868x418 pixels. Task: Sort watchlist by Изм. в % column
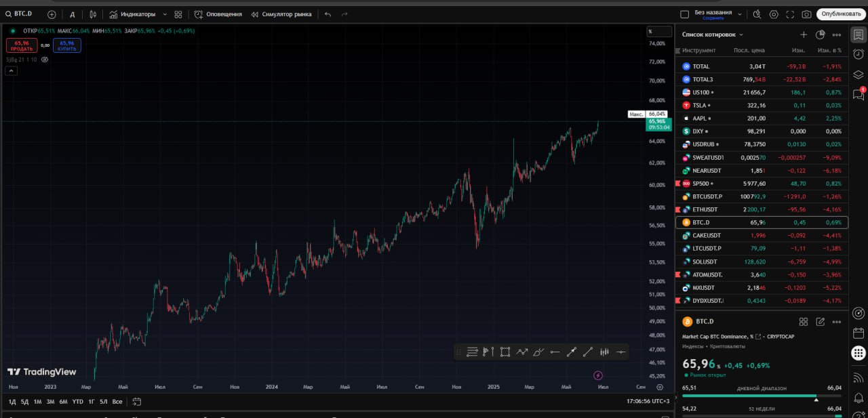(829, 51)
